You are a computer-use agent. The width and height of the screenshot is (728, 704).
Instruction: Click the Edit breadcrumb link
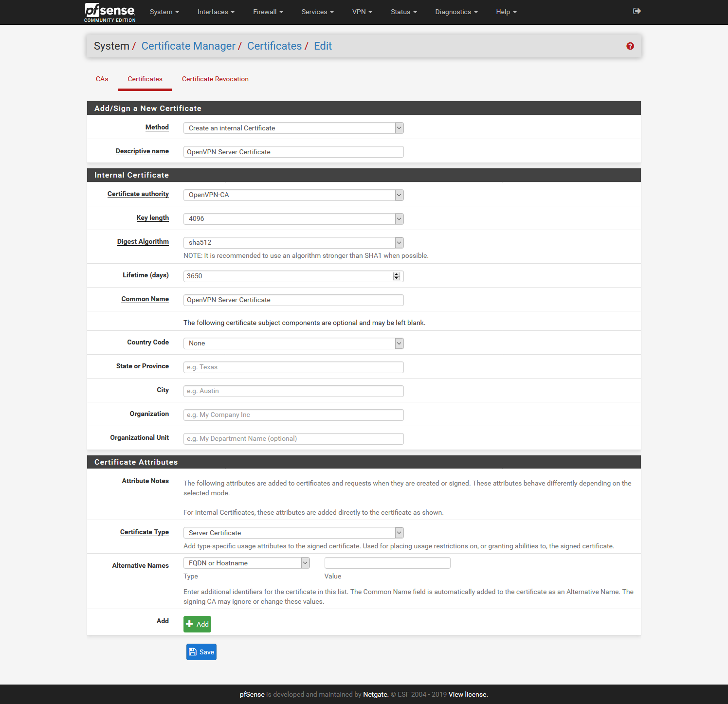point(323,46)
